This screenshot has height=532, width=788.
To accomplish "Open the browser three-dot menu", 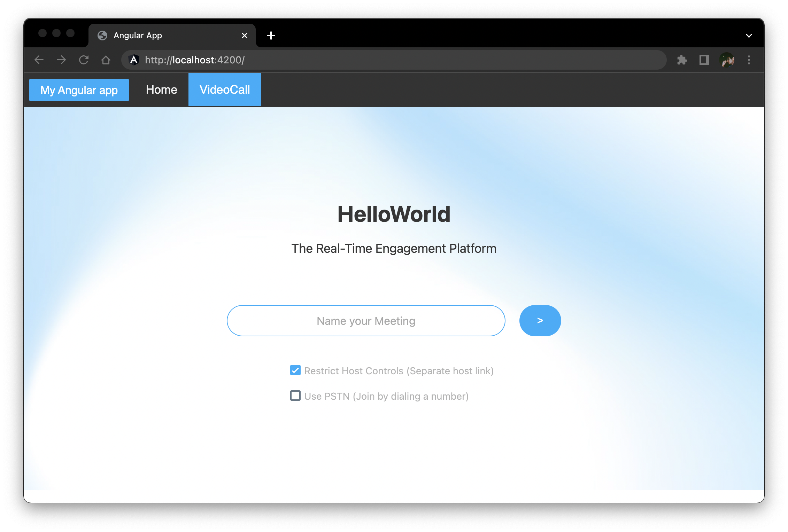I will click(749, 60).
